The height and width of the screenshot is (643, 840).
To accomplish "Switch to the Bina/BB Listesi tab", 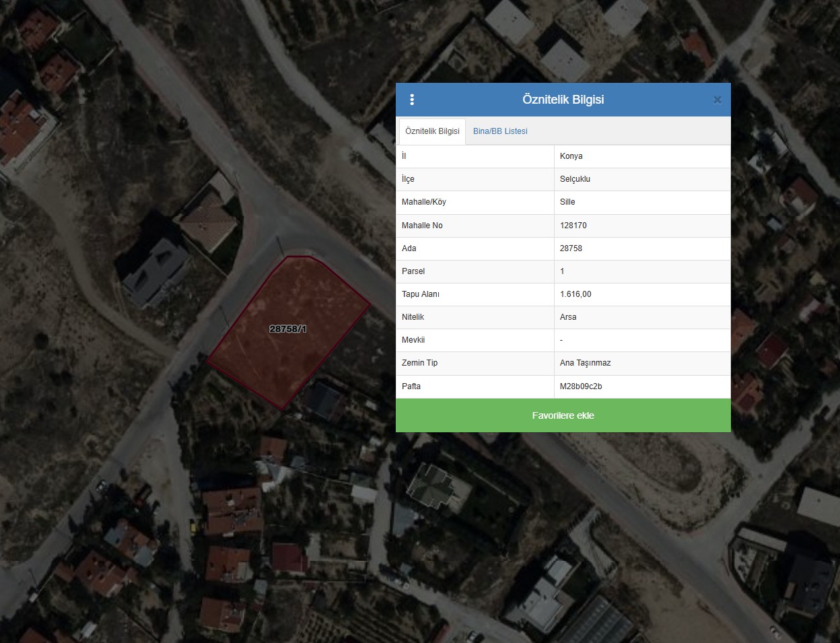I will (x=500, y=131).
